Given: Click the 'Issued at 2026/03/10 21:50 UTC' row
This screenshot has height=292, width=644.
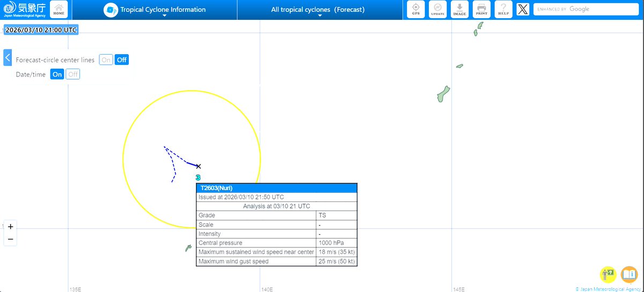Looking at the screenshot, I should click(276, 197).
